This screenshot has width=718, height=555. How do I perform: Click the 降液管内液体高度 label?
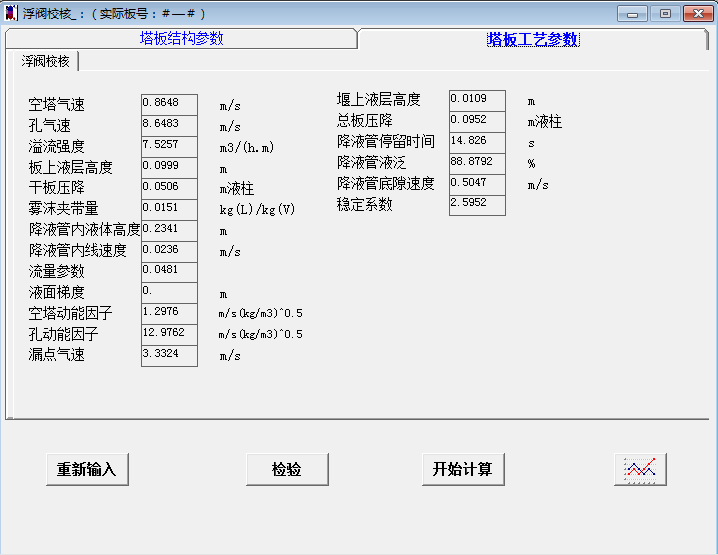(84, 229)
